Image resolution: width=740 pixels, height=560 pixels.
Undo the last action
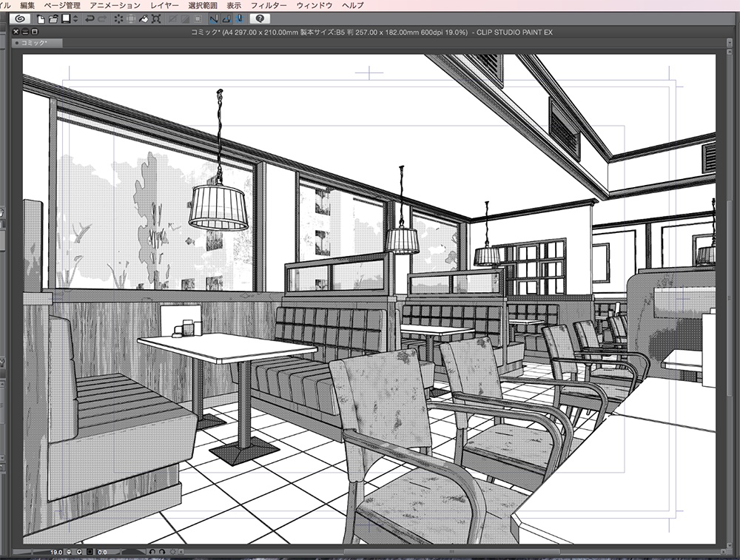(x=90, y=19)
